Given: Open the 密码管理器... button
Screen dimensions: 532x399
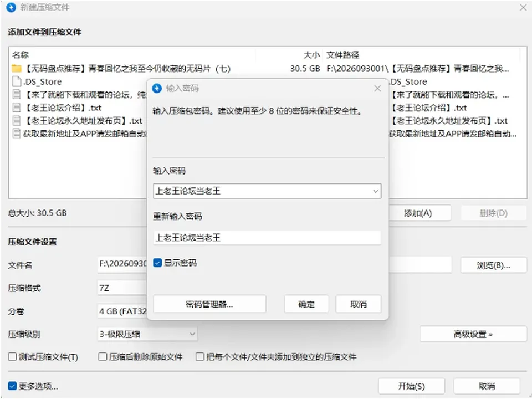Looking at the screenshot, I should click(209, 304).
